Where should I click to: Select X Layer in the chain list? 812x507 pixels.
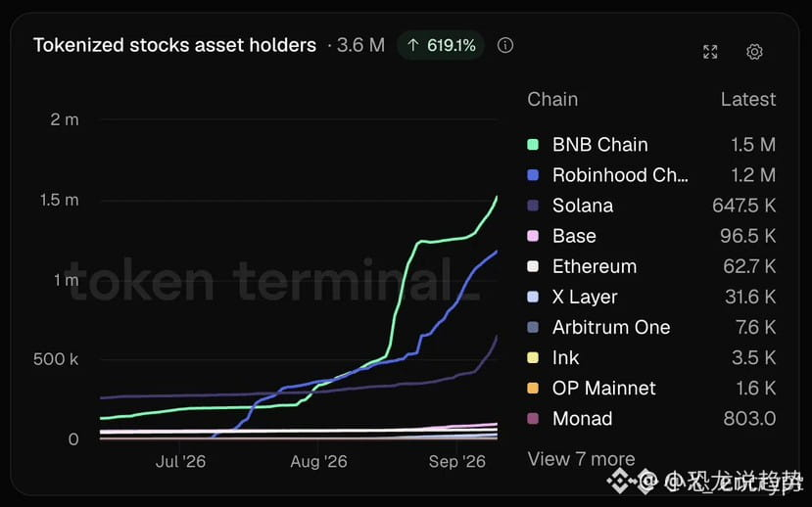tap(651, 297)
